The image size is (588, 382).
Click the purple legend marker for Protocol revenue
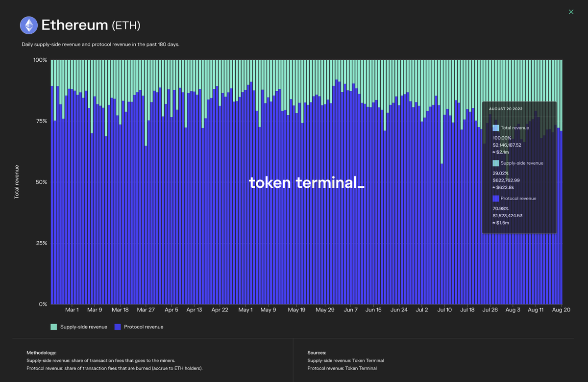click(117, 327)
